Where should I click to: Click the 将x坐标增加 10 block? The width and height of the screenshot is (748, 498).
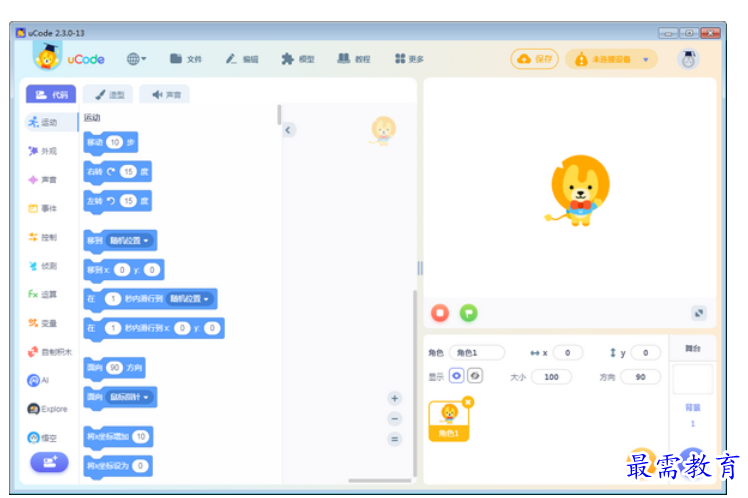click(118, 437)
